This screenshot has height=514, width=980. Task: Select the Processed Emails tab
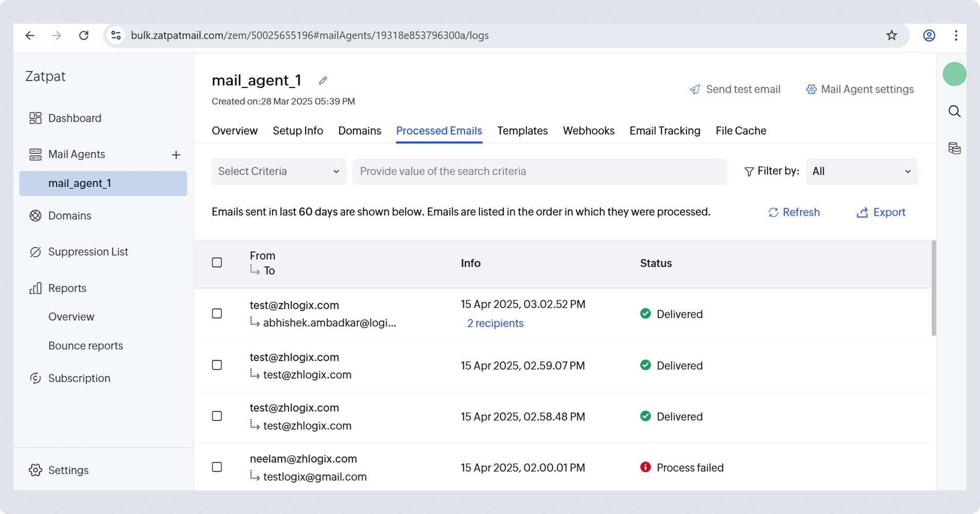point(439,131)
